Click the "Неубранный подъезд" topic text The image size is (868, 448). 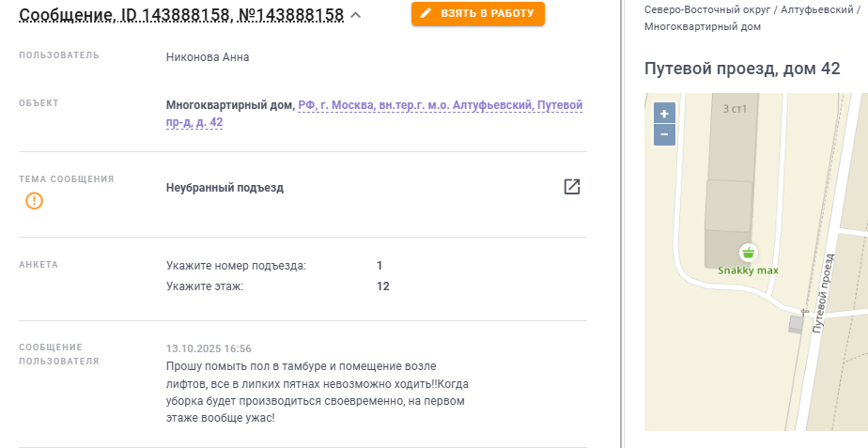pos(225,188)
